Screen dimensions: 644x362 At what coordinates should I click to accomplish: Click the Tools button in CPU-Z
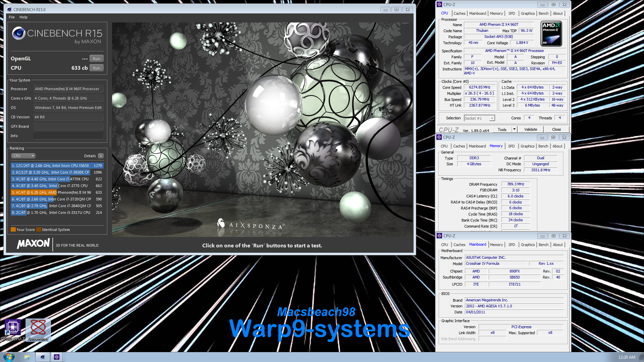(x=502, y=129)
